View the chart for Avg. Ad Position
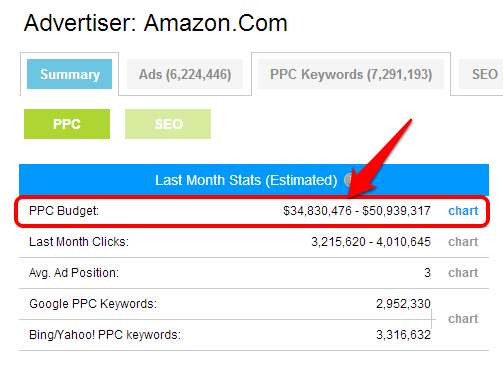The width and height of the screenshot is (503, 388). (x=463, y=273)
